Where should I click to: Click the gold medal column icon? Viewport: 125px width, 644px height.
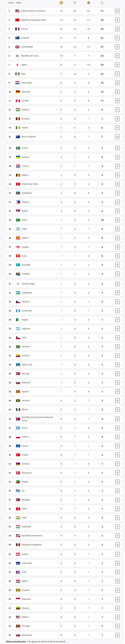click(61, 3)
